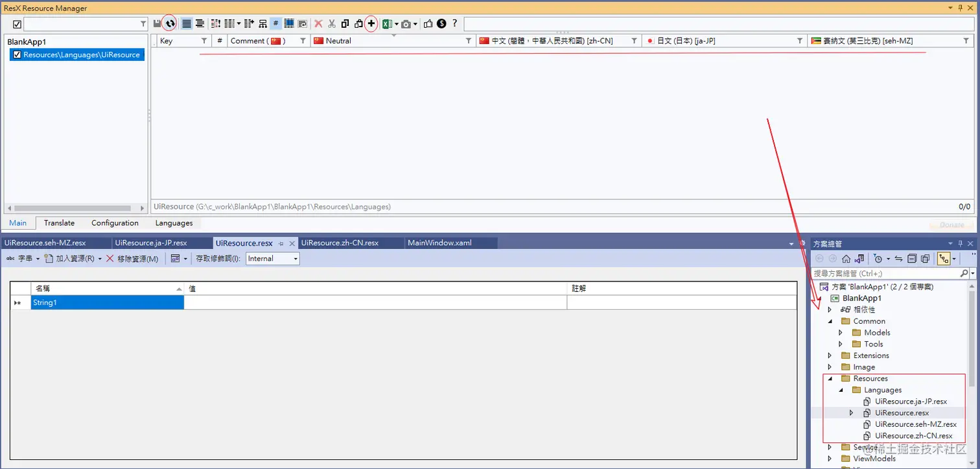Viewport: 980px width, 469px height.
Task: Click the Copy icon in ResX toolbar
Action: point(345,23)
